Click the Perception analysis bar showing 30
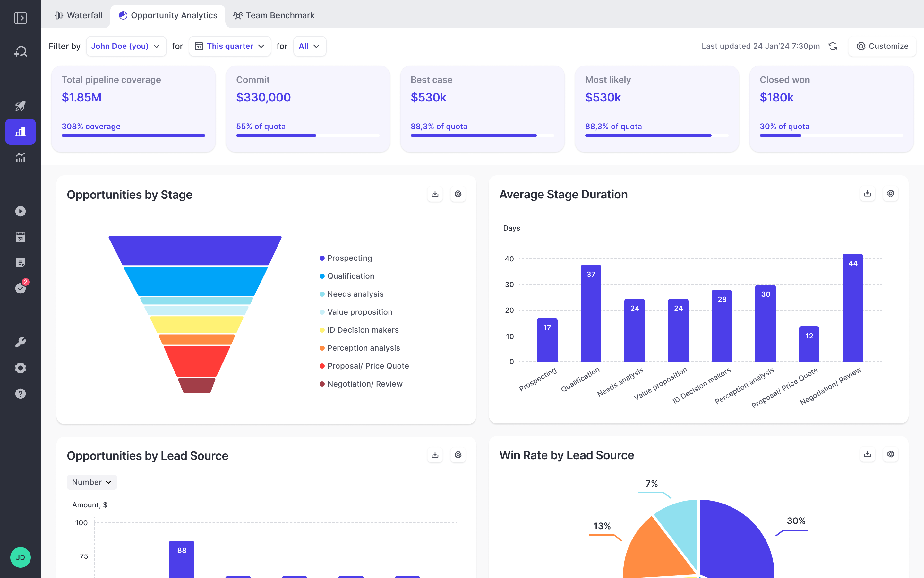 click(766, 323)
